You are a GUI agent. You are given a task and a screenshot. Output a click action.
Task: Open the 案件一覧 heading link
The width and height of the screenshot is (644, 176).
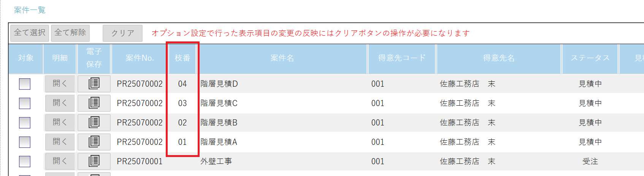click(30, 10)
